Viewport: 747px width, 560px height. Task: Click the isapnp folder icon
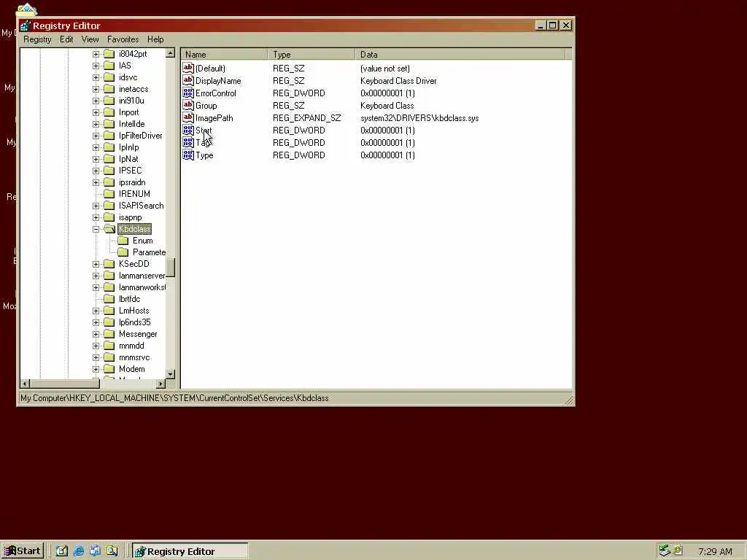coord(109,217)
